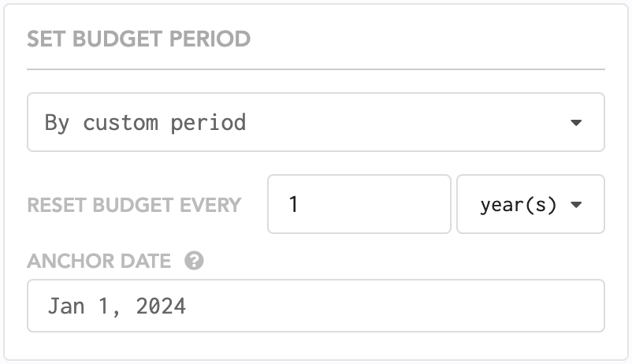
Task: Click the Anchor Date help question-mark icon
Action: click(194, 261)
